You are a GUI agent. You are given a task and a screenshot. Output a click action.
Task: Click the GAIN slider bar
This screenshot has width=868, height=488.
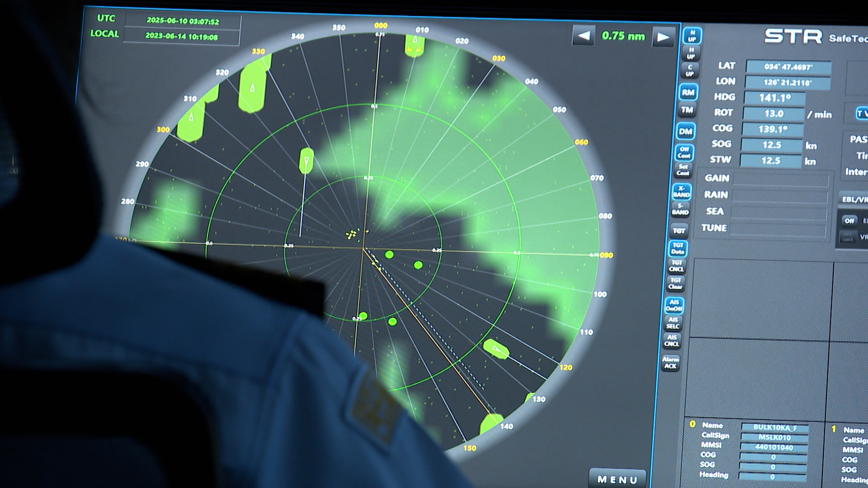781,179
